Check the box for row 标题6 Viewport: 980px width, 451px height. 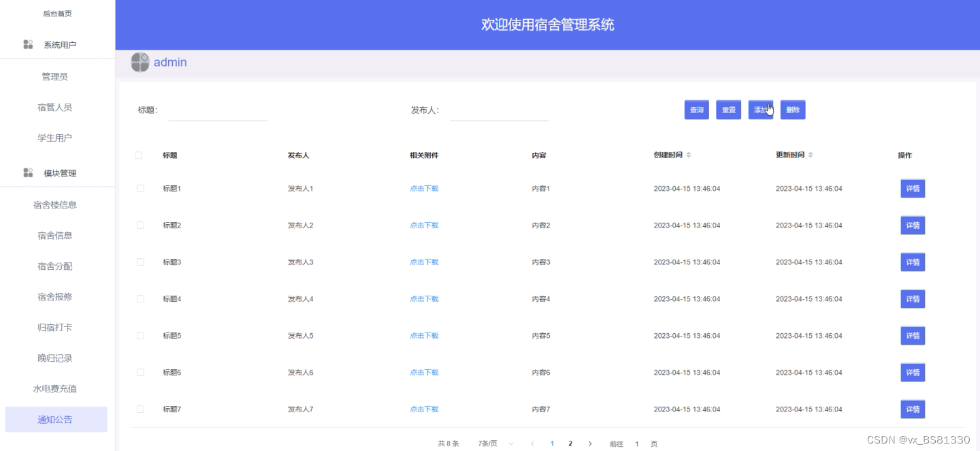pos(140,373)
